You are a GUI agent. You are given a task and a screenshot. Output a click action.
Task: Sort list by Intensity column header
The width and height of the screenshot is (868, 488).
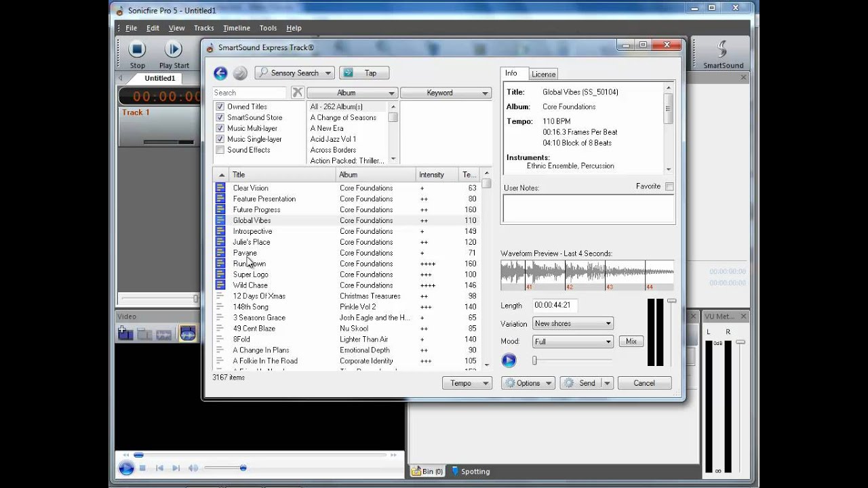[436, 175]
